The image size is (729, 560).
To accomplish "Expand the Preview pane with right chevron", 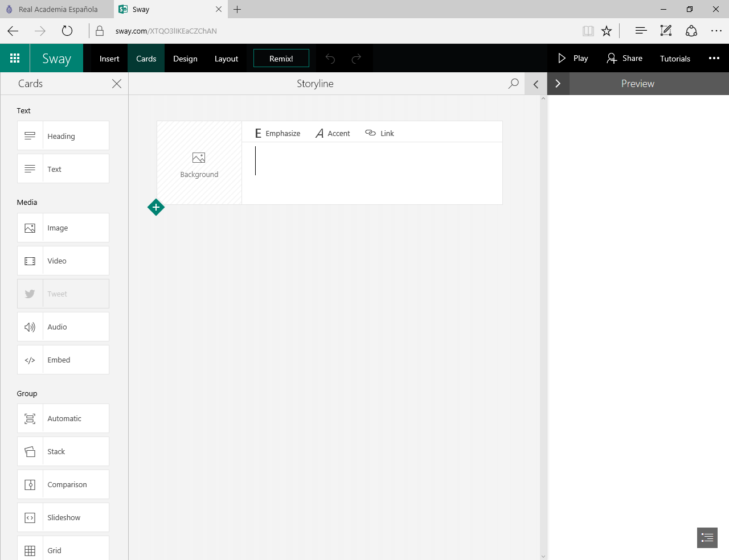I will (x=558, y=84).
